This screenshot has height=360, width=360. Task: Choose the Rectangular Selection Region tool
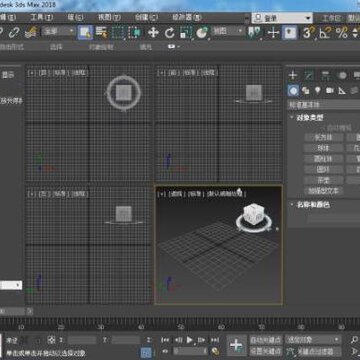(118, 32)
